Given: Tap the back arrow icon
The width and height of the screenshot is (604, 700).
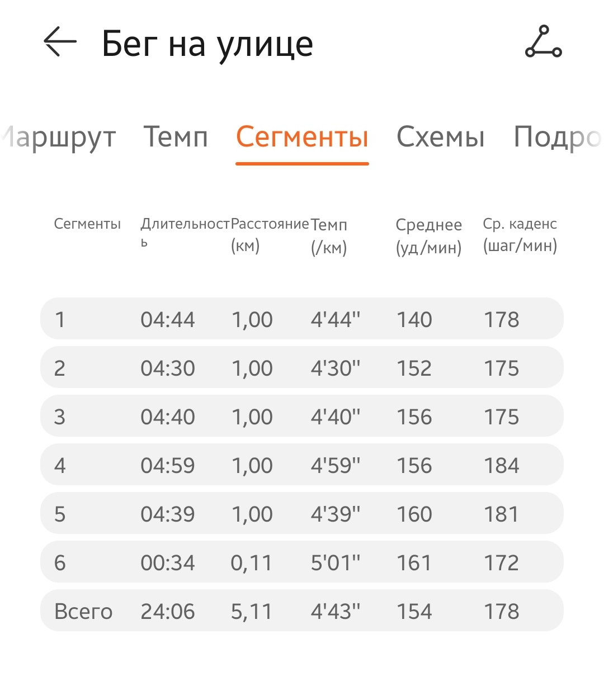Looking at the screenshot, I should tap(60, 42).
